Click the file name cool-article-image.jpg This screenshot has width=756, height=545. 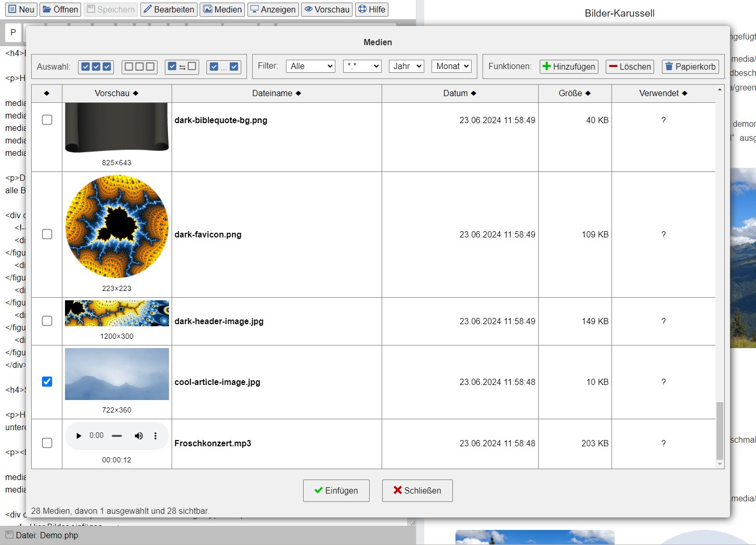[217, 382]
